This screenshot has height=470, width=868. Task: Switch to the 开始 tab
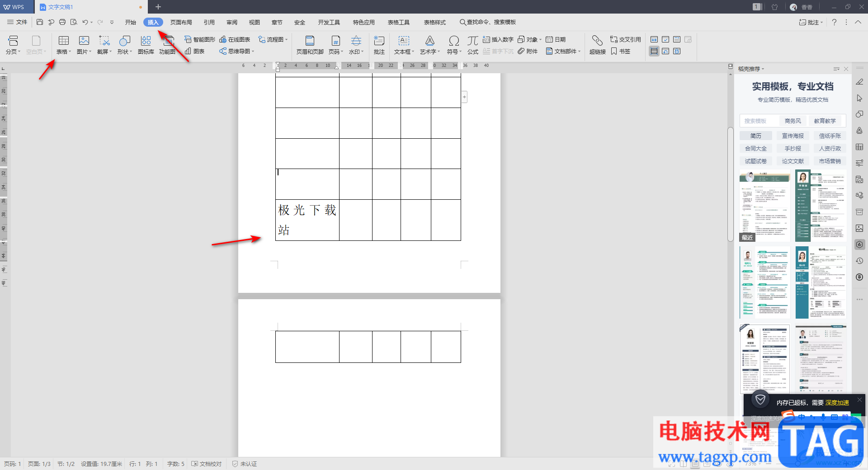pyautogui.click(x=131, y=22)
